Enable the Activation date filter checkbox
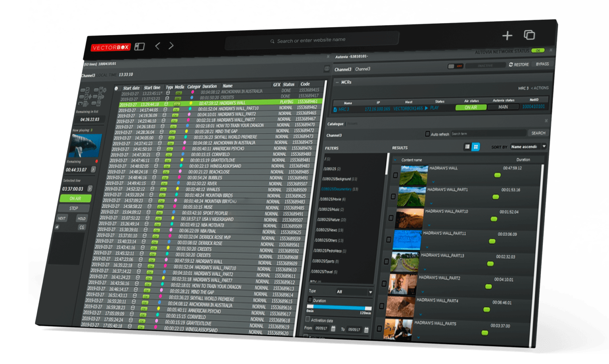This screenshot has height=364, width=609. coord(308,319)
